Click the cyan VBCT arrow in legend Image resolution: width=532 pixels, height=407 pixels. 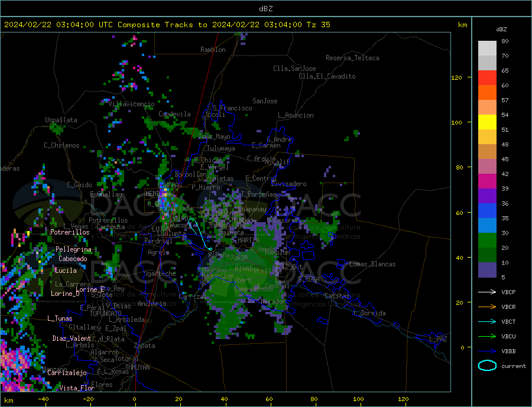(x=487, y=321)
